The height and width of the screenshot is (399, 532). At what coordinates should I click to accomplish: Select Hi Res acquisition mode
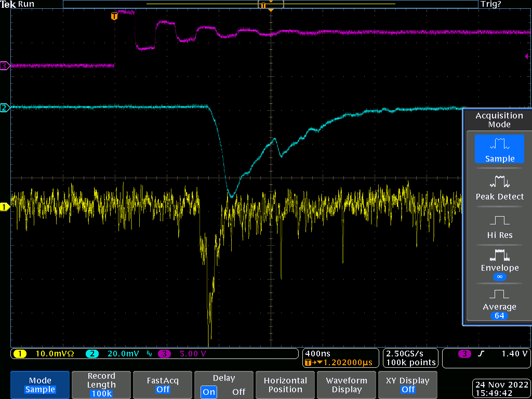coord(499,227)
